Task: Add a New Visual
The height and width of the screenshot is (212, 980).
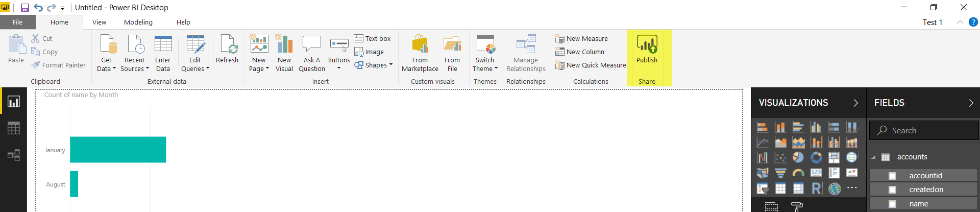Action: [284, 53]
